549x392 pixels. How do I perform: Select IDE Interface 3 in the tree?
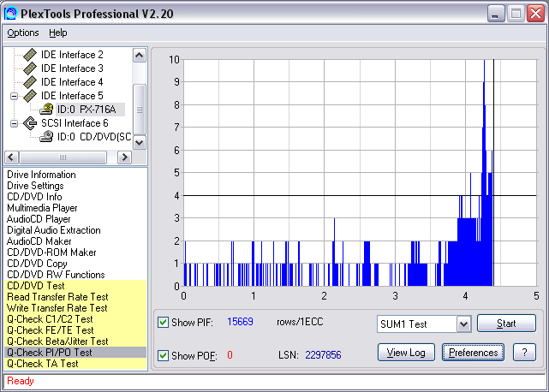coord(72,68)
